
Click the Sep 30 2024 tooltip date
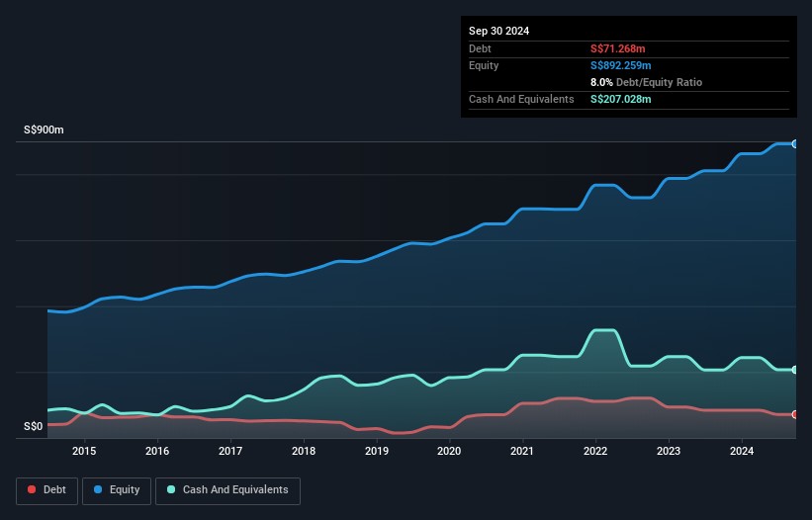(x=499, y=31)
